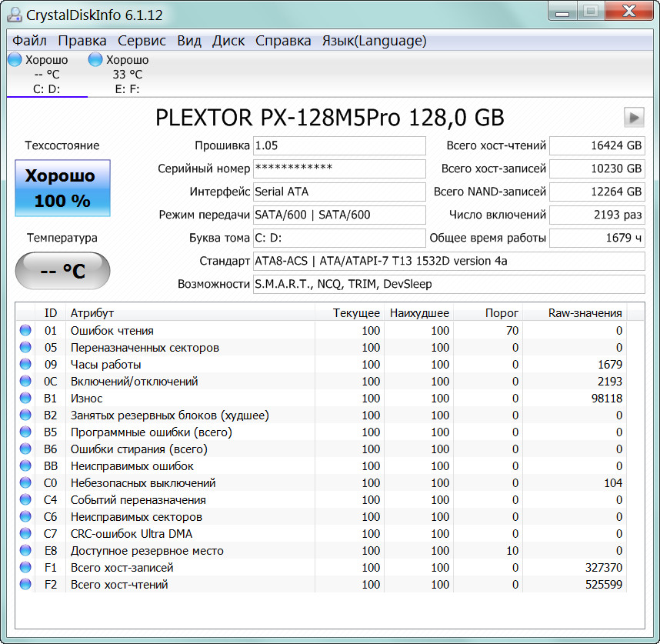Click the Хорошо 100 % health status button
Image resolution: width=660 pixels, height=644 pixels.
[x=63, y=188]
